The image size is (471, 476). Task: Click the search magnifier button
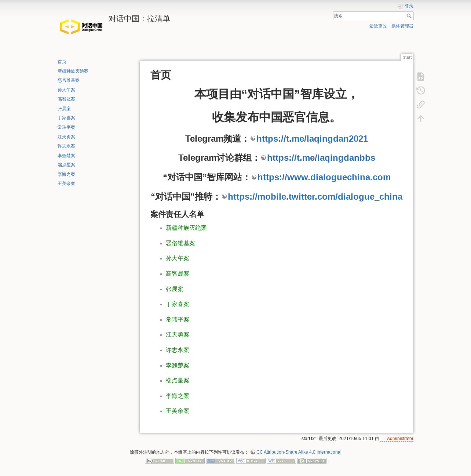[409, 16]
